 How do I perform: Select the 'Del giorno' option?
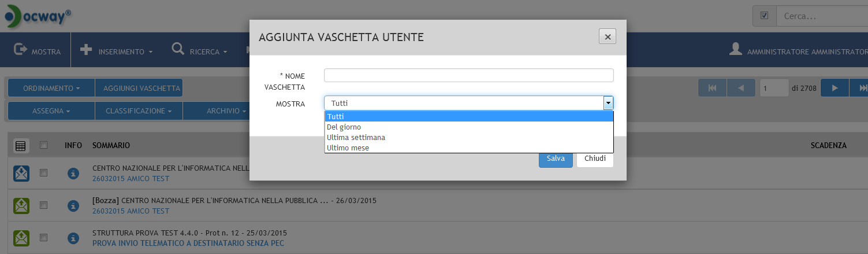(344, 127)
